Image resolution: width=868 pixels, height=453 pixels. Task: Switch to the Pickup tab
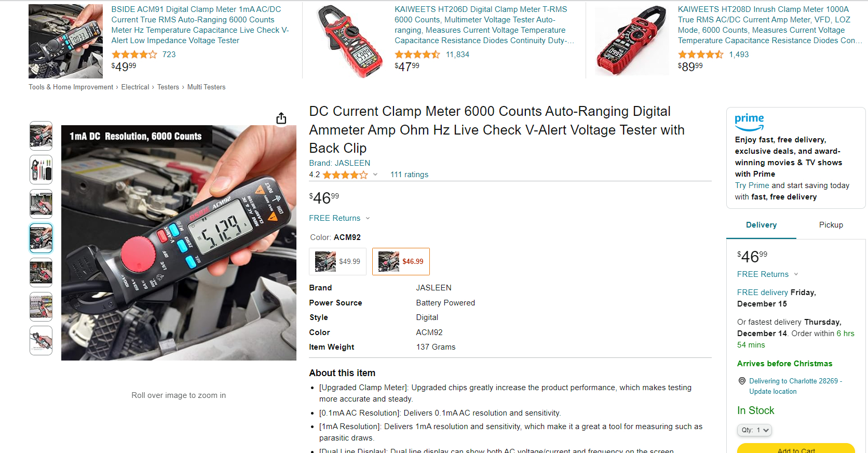coord(831,225)
